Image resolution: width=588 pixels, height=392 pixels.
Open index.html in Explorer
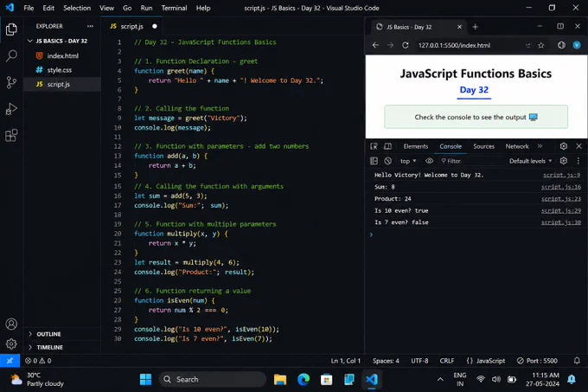coord(62,56)
